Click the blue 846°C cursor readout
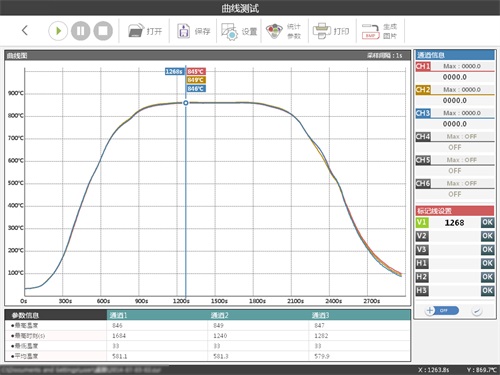Screen dimensions: 500x375 (x=196, y=89)
